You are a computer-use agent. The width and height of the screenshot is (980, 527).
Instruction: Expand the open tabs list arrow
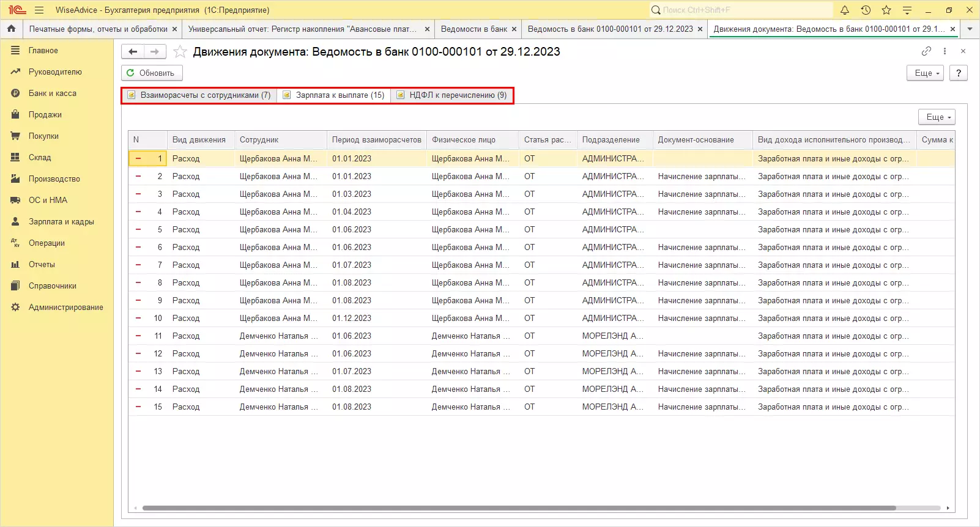(970, 29)
